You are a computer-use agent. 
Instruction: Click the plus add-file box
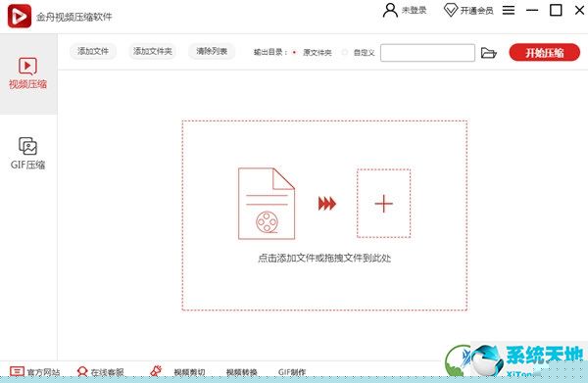[383, 204]
